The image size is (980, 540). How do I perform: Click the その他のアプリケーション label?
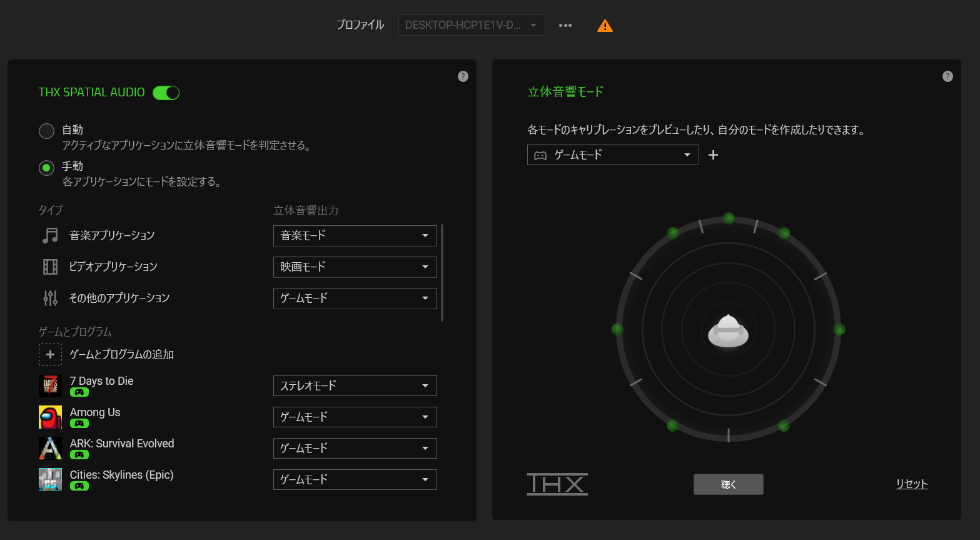click(119, 298)
